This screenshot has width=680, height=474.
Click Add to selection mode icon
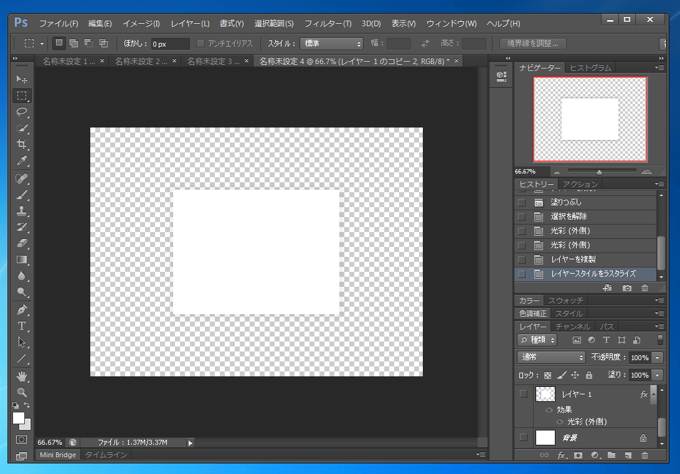point(74,43)
